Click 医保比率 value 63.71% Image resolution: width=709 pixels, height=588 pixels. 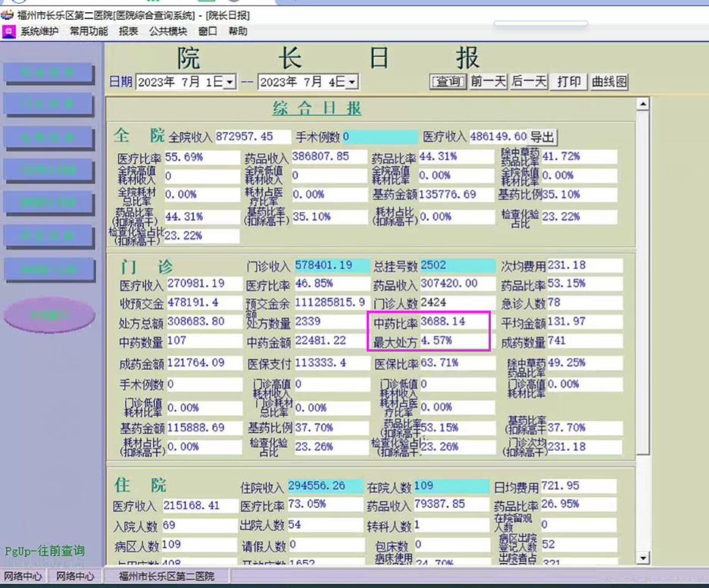coord(458,363)
